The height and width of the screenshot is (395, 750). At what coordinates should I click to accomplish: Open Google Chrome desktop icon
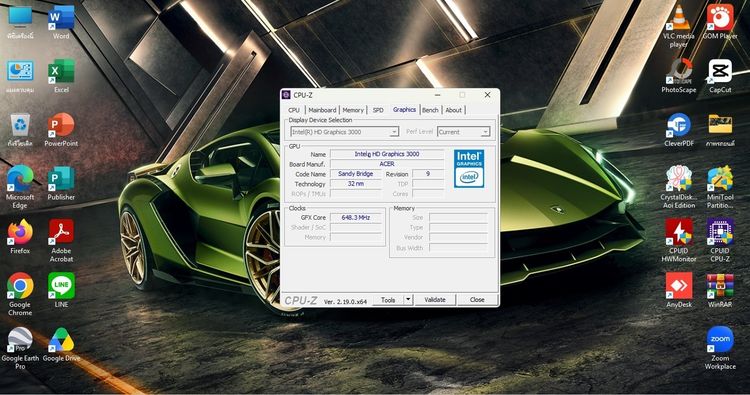(20, 294)
